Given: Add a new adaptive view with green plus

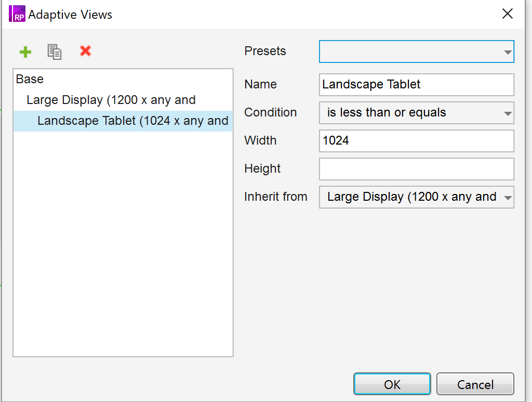Looking at the screenshot, I should point(25,51).
